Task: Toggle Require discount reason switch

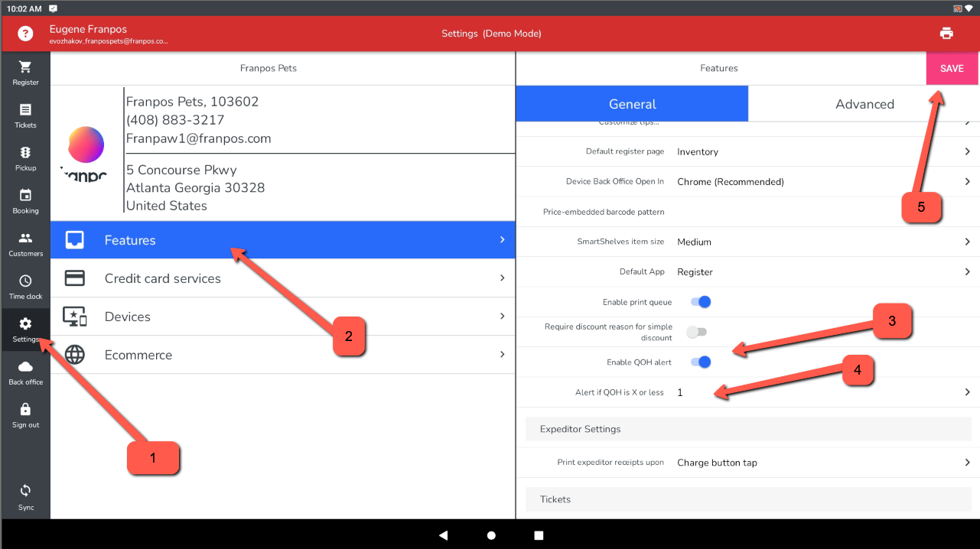Action: pos(697,332)
